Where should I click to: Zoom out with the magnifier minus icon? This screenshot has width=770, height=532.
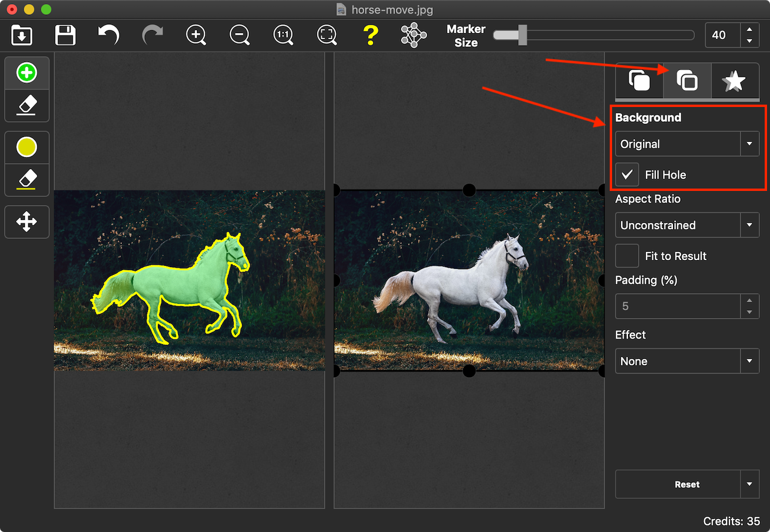coord(240,35)
